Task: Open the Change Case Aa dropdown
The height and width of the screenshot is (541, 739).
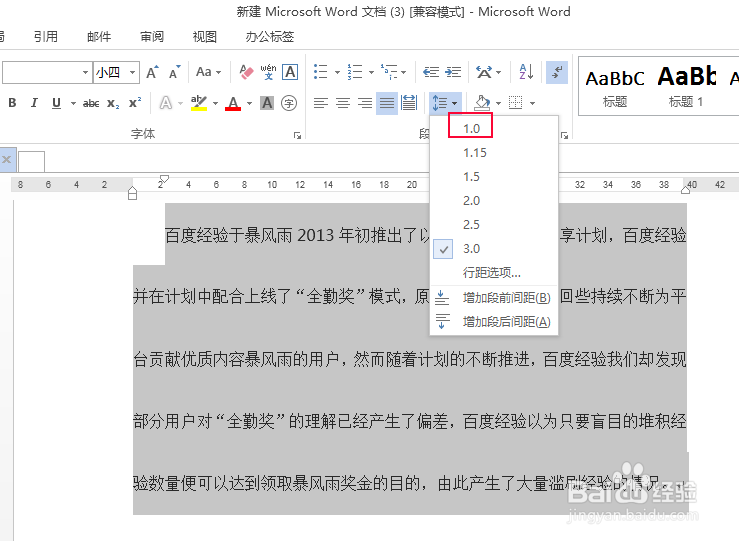Action: (208, 72)
